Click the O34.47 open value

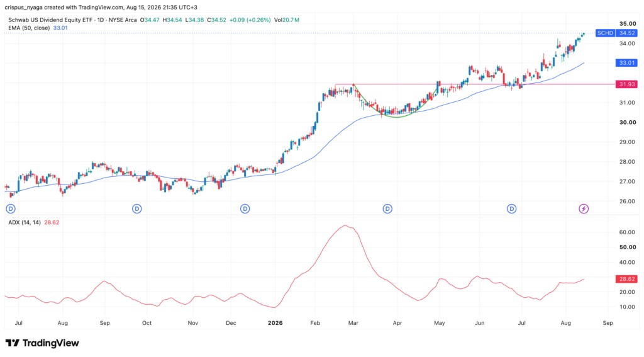[x=150, y=20]
